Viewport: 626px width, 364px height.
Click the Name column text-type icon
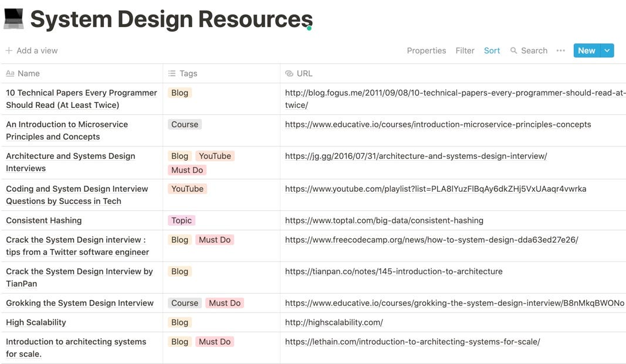tap(10, 73)
